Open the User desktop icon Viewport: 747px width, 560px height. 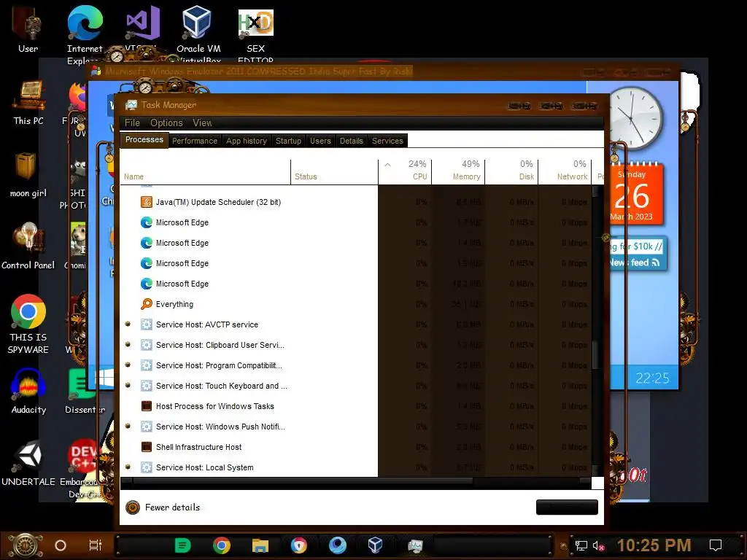coord(28,28)
